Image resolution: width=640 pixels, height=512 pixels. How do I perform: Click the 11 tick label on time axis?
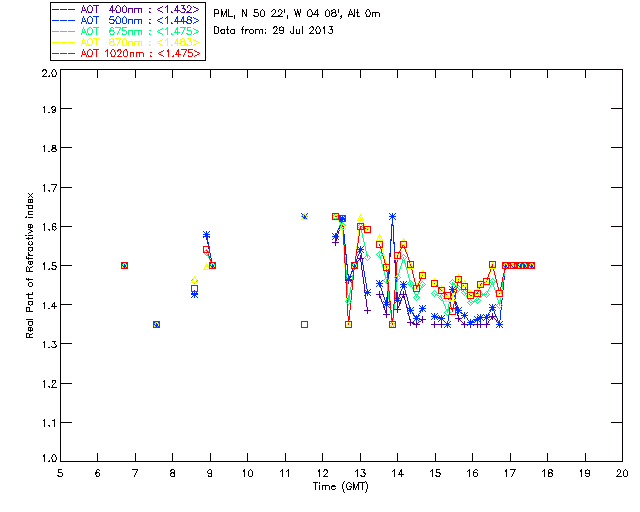pyautogui.click(x=285, y=473)
